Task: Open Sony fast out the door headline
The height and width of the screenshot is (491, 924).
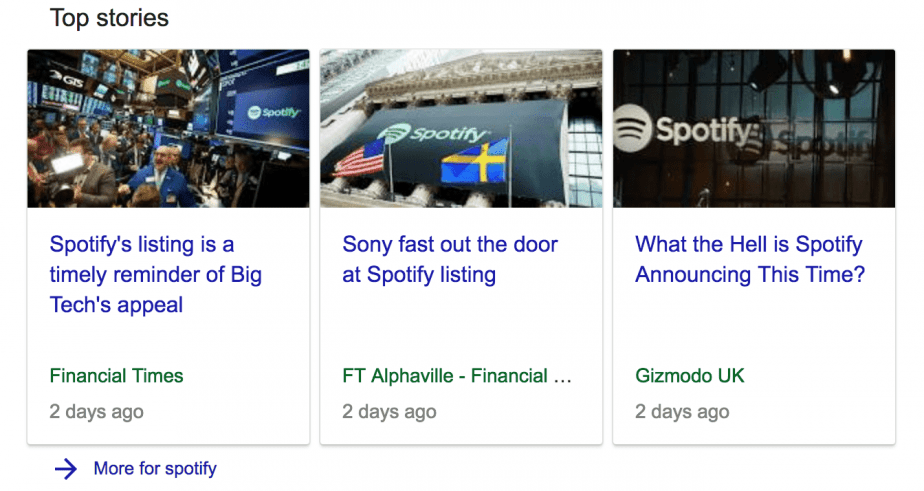Action: click(450, 259)
